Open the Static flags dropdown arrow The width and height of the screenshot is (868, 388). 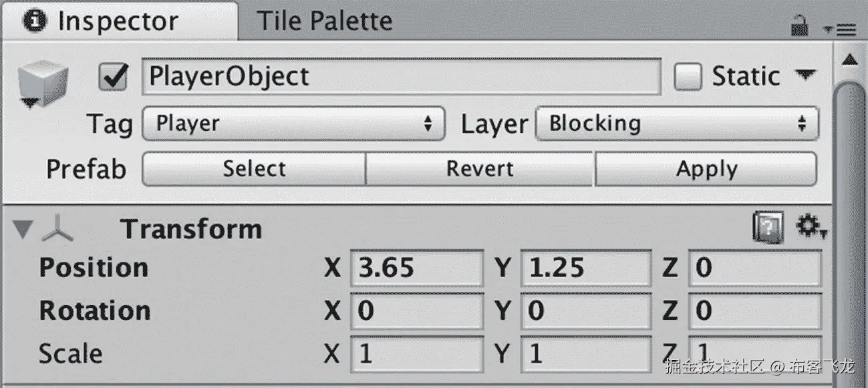click(806, 74)
